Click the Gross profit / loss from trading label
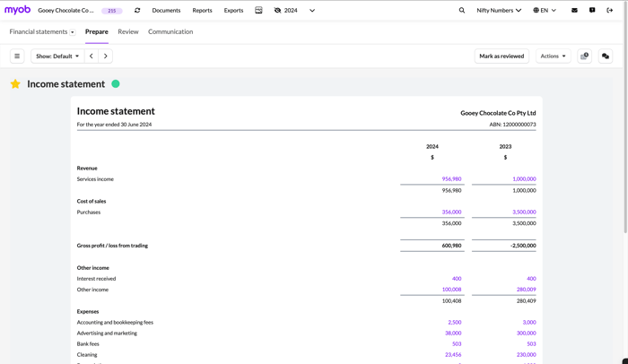The height and width of the screenshot is (364, 628). click(x=112, y=246)
